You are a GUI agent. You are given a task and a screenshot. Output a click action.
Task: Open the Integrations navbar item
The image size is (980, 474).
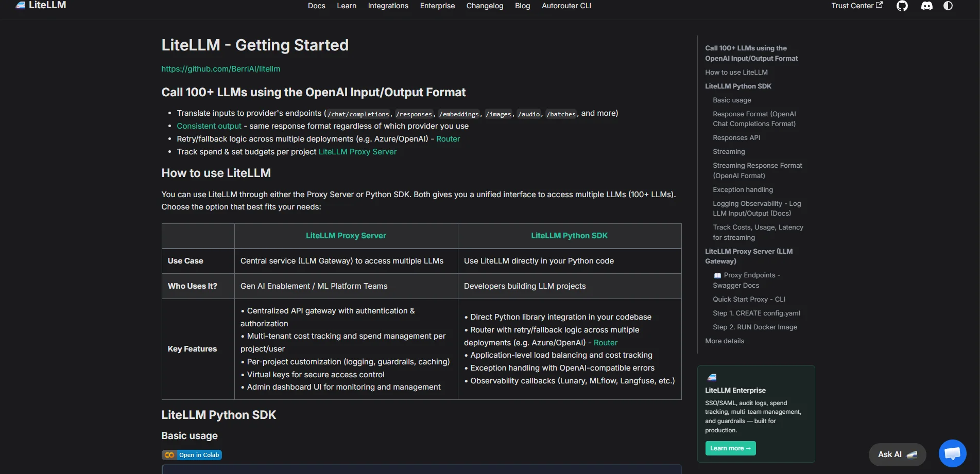click(x=388, y=6)
